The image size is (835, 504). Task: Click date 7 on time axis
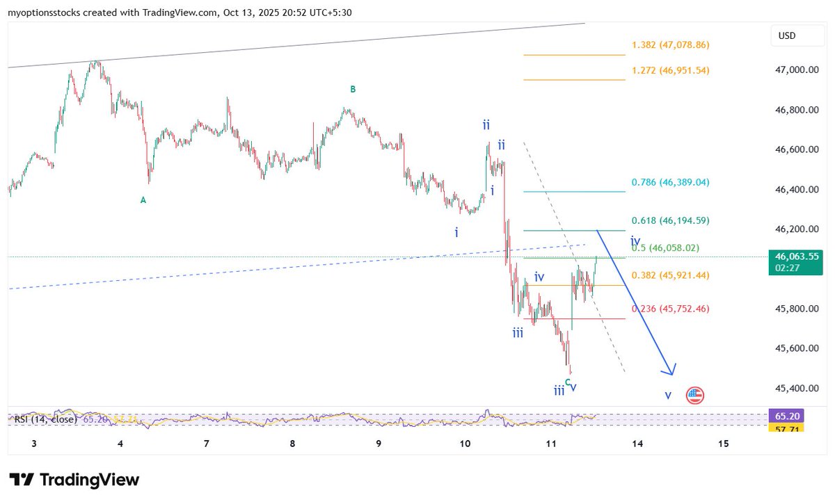point(207,444)
